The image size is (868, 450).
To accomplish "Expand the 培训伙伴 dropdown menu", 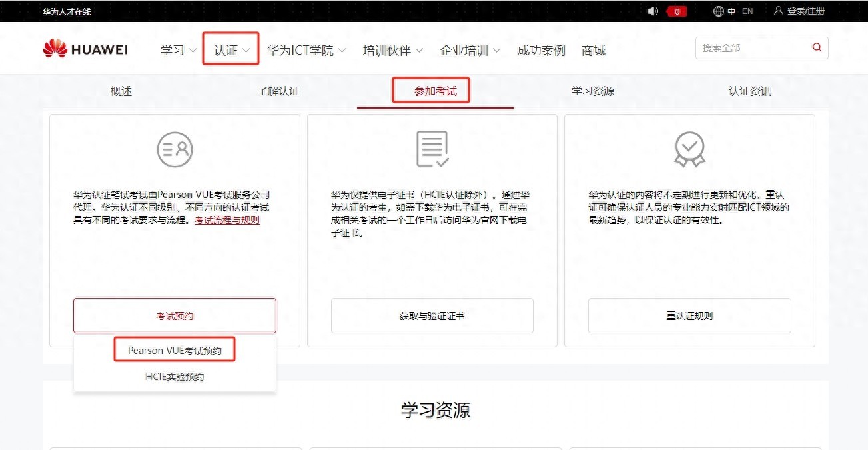I will click(393, 50).
